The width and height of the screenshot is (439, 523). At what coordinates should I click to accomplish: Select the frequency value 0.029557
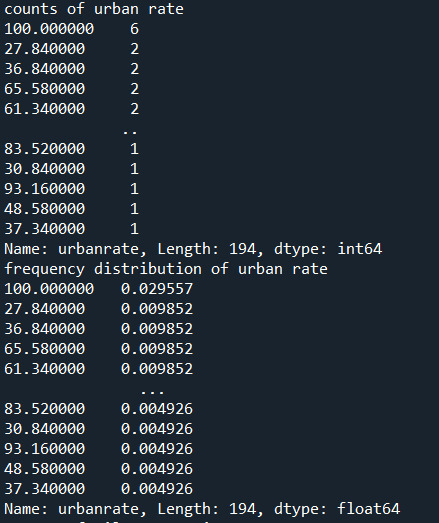tap(157, 289)
